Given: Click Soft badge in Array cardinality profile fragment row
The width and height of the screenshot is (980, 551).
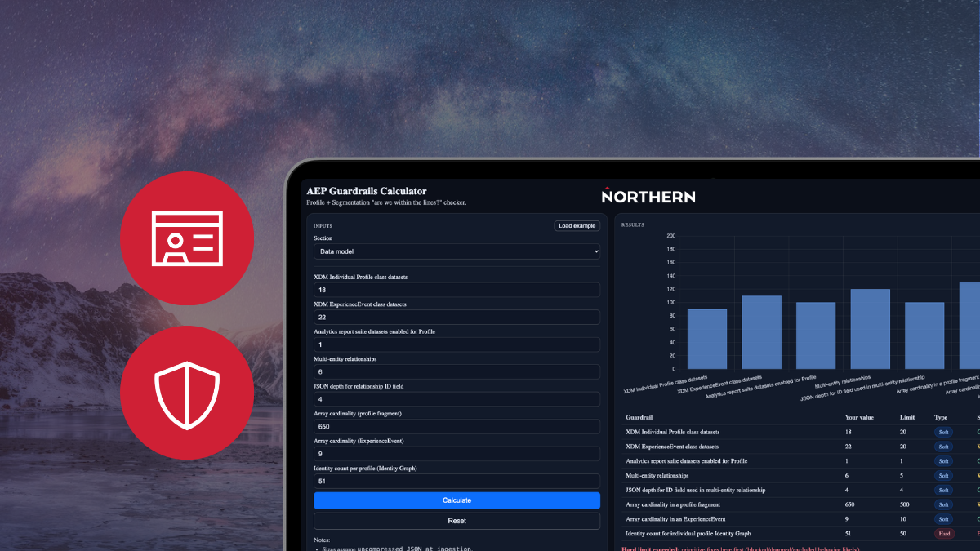Looking at the screenshot, I should (x=944, y=504).
